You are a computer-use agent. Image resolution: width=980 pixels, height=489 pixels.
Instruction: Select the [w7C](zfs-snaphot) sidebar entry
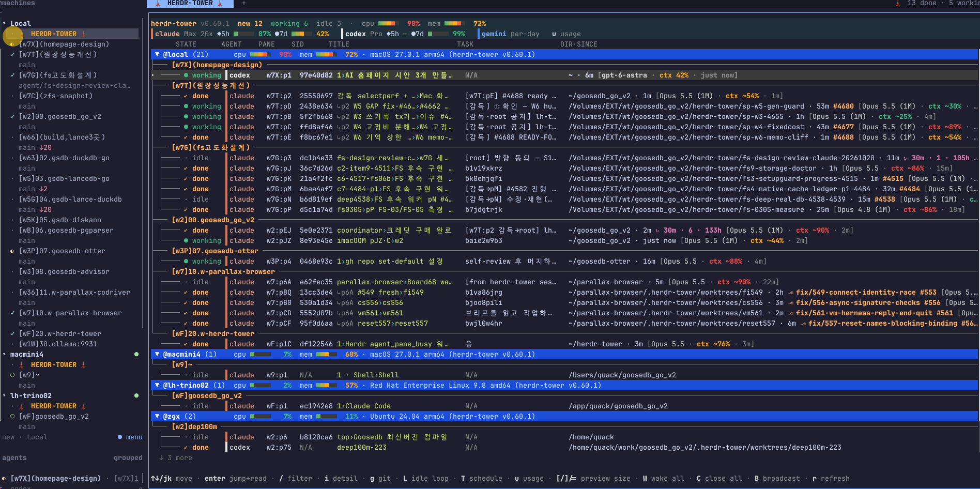(56, 96)
